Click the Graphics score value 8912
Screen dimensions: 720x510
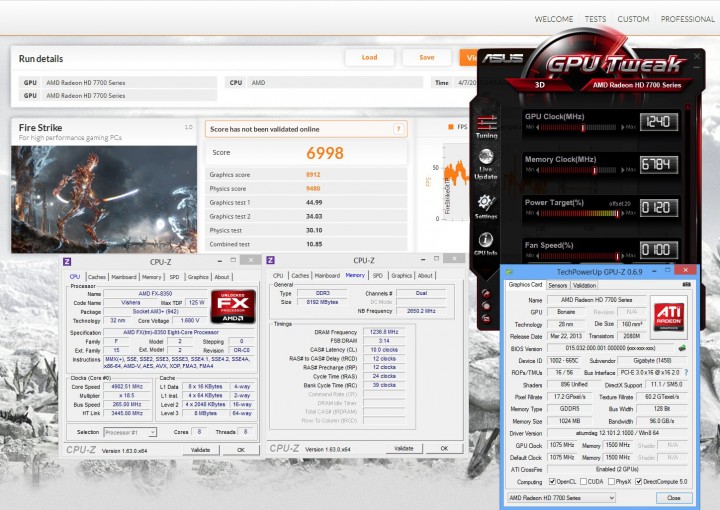point(313,174)
